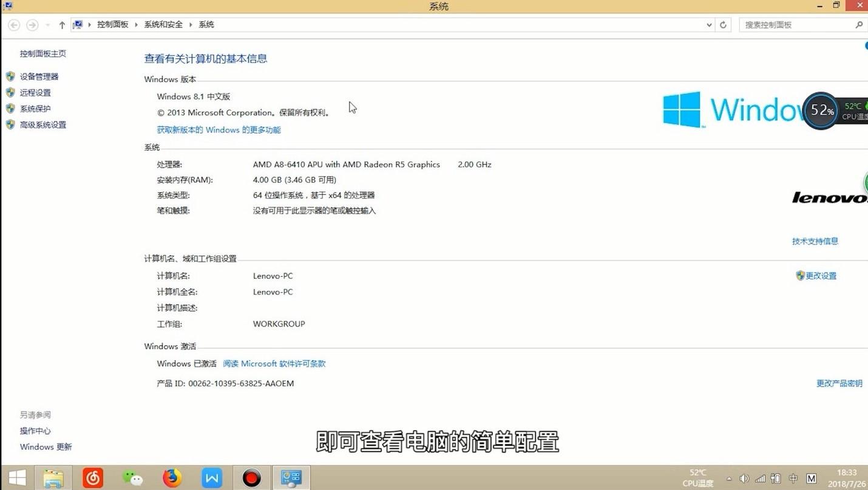
Task: Click the power/battery tray icon
Action: [776, 478]
